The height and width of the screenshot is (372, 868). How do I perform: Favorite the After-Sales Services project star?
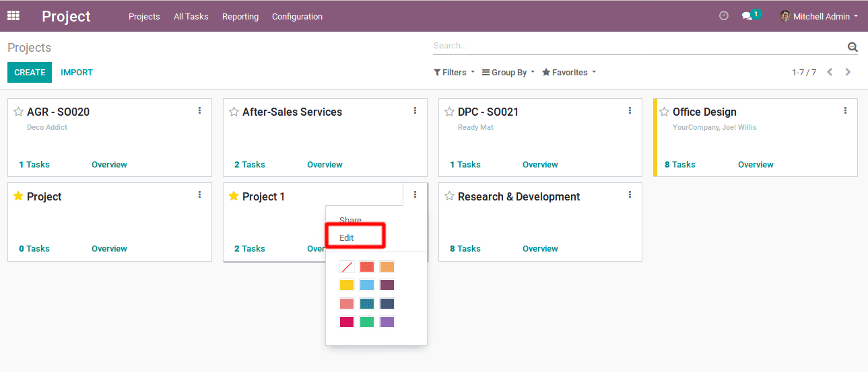pyautogui.click(x=234, y=112)
